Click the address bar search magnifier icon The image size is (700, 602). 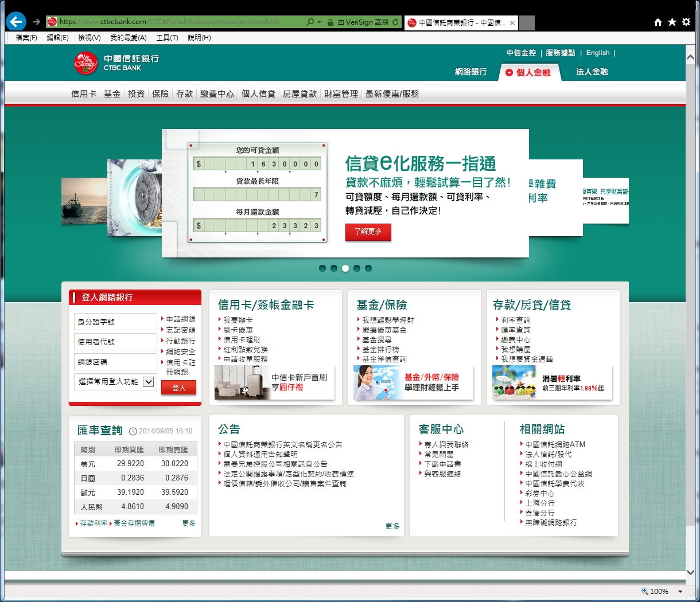[x=310, y=22]
